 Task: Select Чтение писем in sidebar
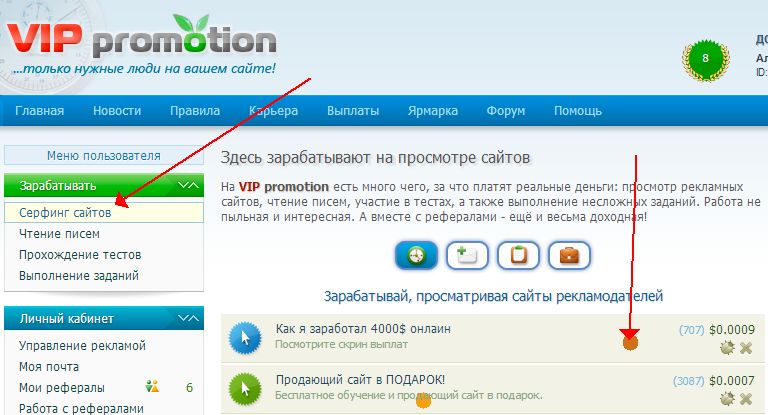tap(59, 234)
